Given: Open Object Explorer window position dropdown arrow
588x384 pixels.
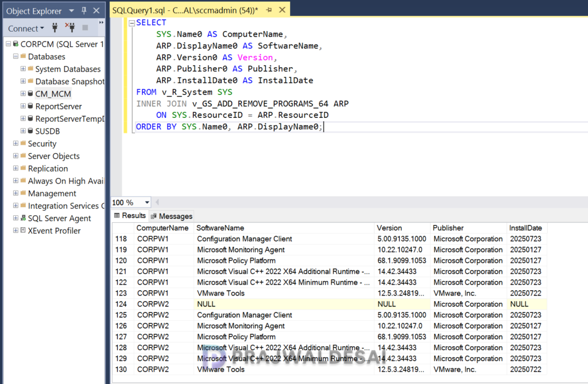Looking at the screenshot, I should tap(72, 11).
